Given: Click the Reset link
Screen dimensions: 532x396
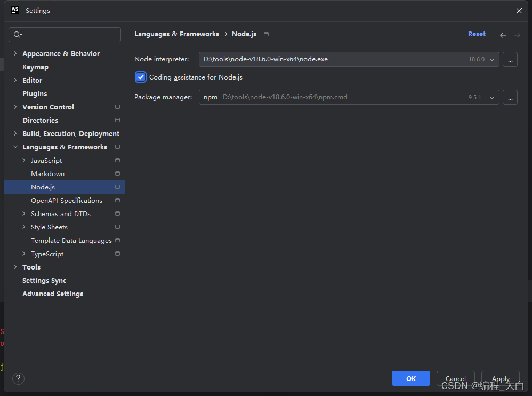Looking at the screenshot, I should click(477, 34).
